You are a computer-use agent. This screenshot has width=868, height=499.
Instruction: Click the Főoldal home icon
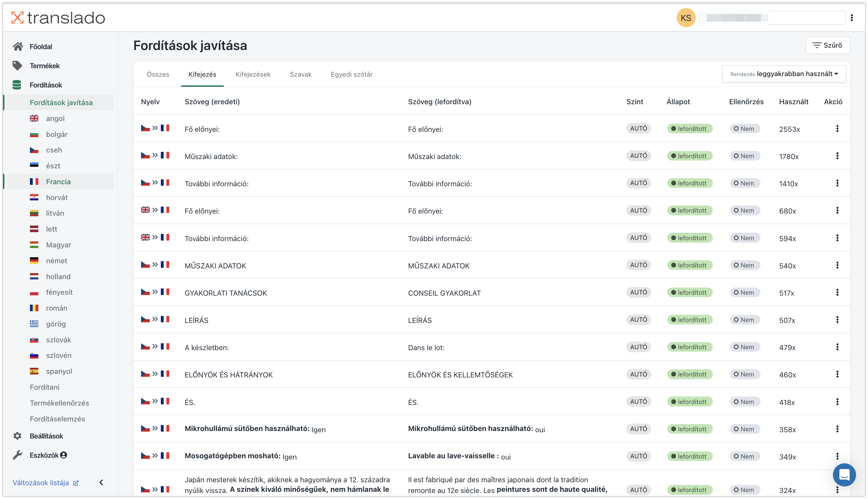tap(18, 46)
